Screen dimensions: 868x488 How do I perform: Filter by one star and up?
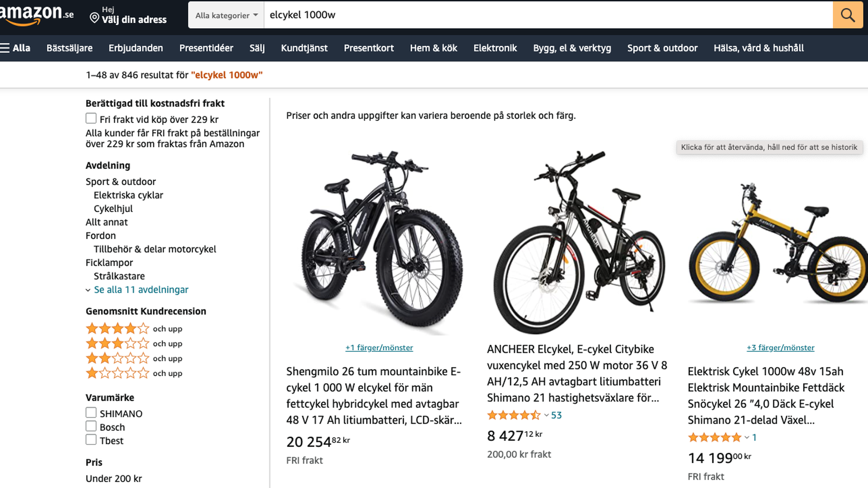coord(117,373)
